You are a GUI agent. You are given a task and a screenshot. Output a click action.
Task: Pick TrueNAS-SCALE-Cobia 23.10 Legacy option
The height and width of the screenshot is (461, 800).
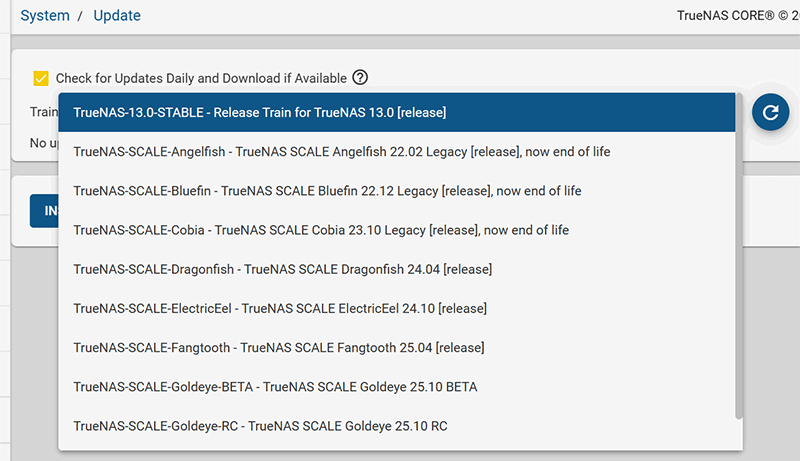321,230
